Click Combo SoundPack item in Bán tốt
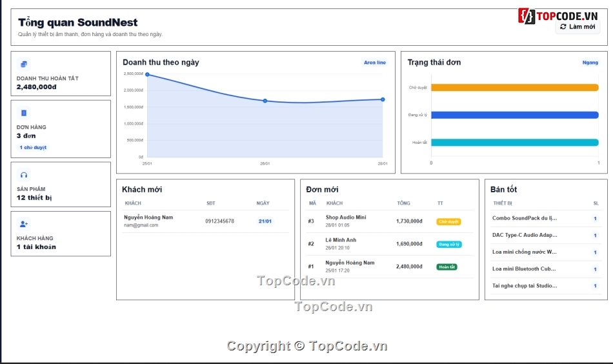 click(525, 218)
